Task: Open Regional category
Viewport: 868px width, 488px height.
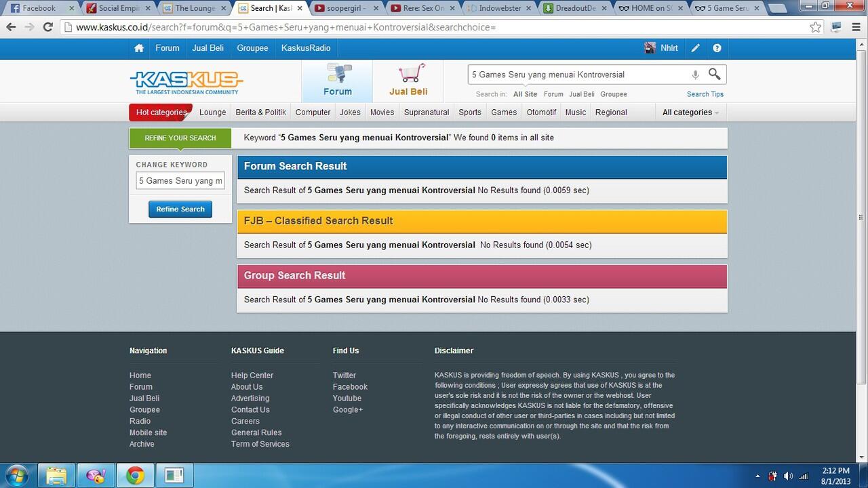Action: click(611, 113)
